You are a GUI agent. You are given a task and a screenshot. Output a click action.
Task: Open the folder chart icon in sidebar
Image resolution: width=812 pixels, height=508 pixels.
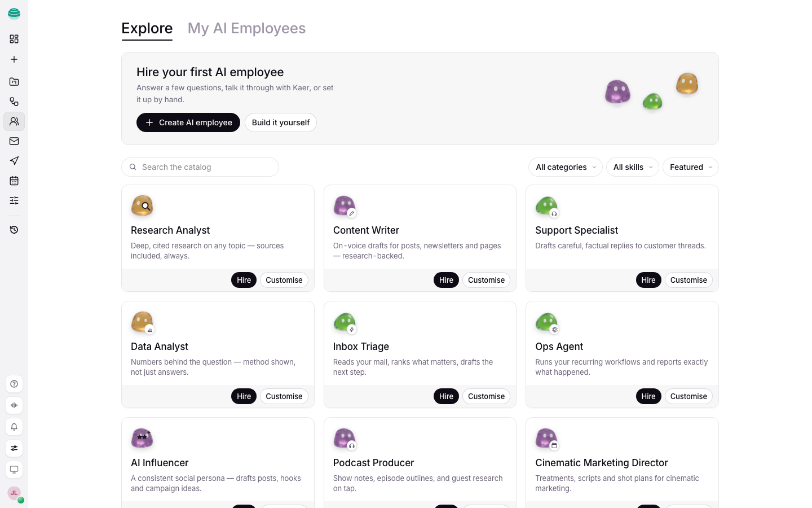pos(14,82)
